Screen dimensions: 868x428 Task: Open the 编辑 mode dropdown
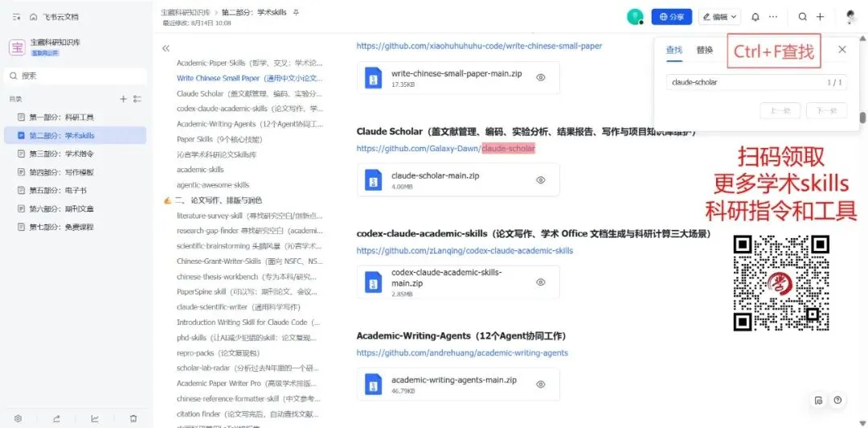(x=719, y=17)
